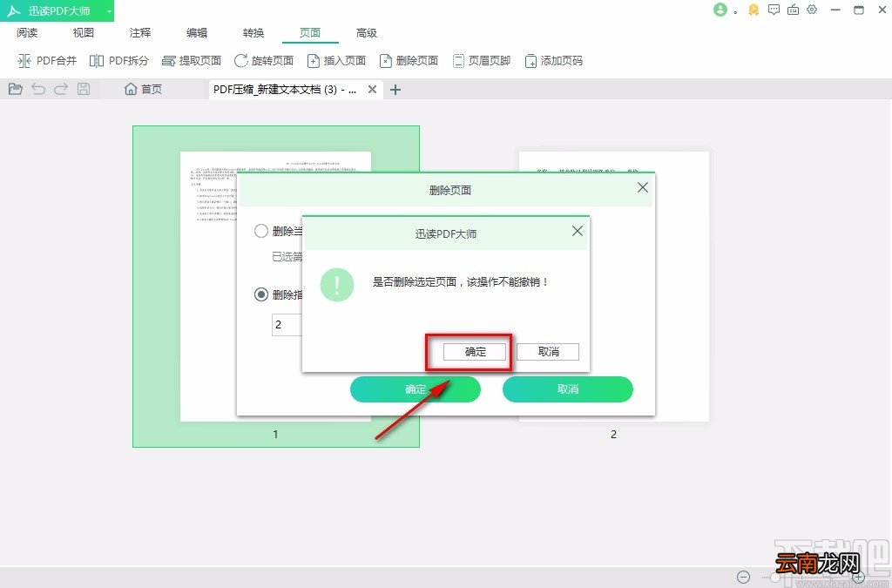Click the 删除页面 toolbar button

click(x=409, y=60)
